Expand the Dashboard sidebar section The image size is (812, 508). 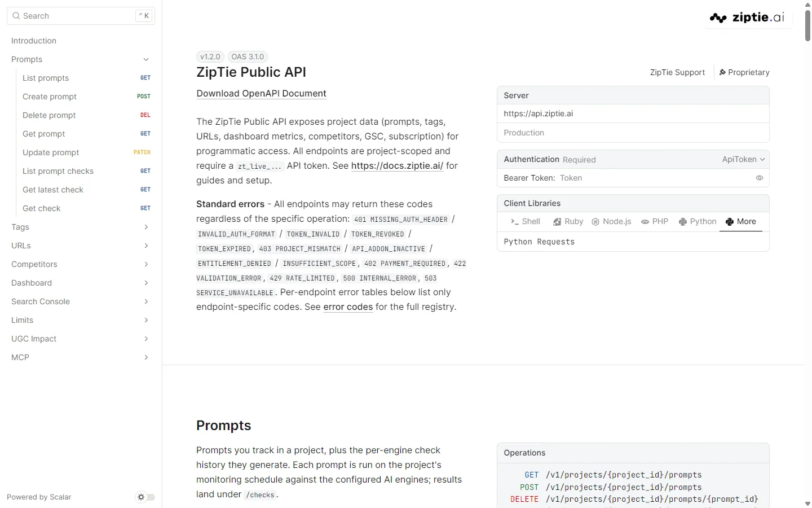tap(81, 283)
